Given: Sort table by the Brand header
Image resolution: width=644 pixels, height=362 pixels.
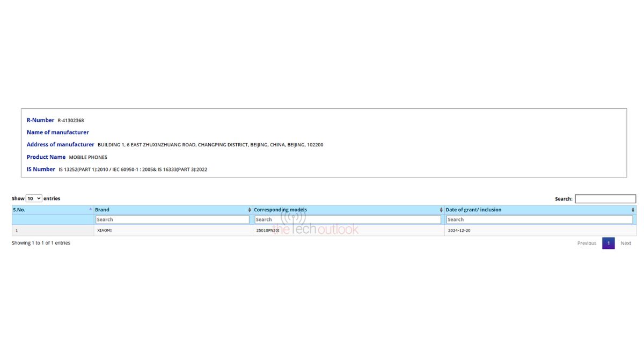Looking at the screenshot, I should coord(102,210).
